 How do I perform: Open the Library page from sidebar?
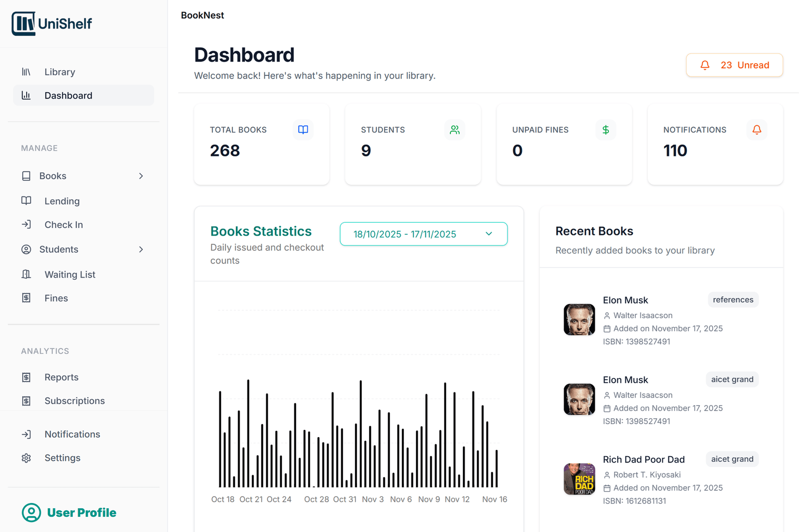point(60,72)
